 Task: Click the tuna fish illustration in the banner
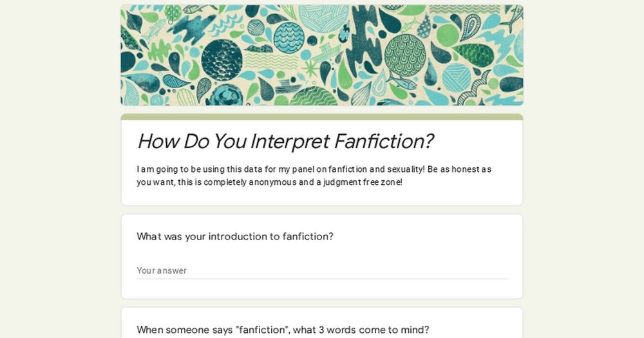point(401,81)
